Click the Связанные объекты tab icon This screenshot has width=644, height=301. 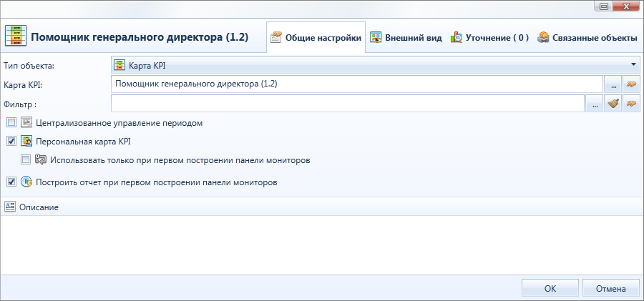[x=543, y=38]
